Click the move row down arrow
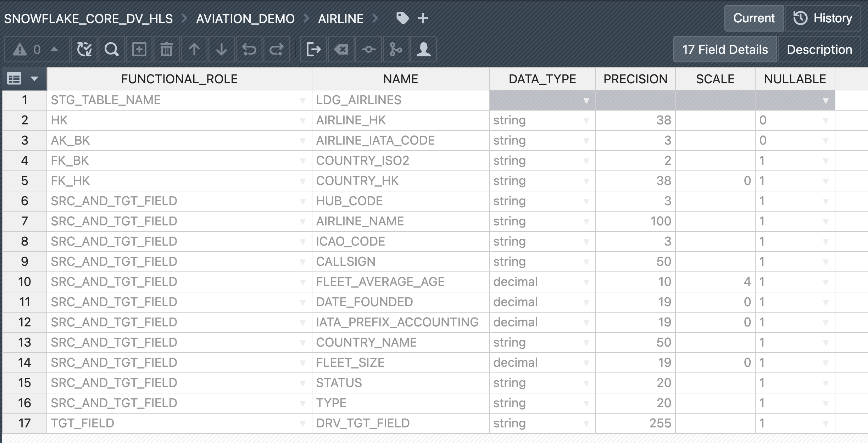Screen dimensions: 868x443 221,49
